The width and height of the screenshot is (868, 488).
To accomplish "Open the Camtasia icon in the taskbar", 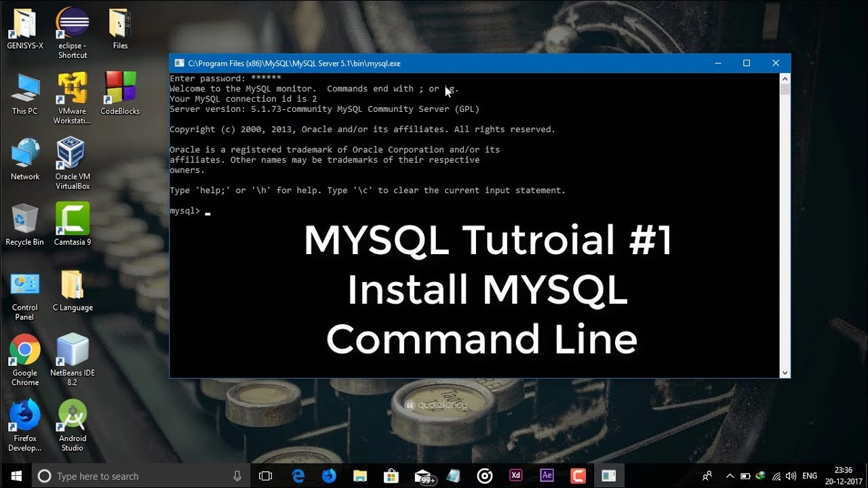I will click(578, 476).
